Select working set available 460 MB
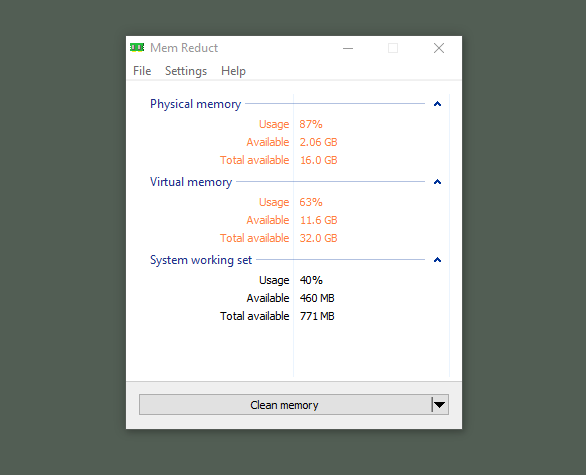 317,298
